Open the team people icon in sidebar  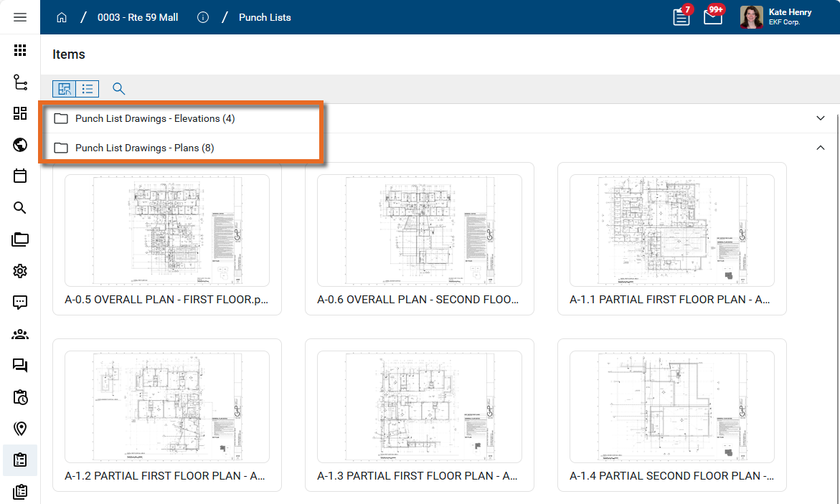coord(20,334)
